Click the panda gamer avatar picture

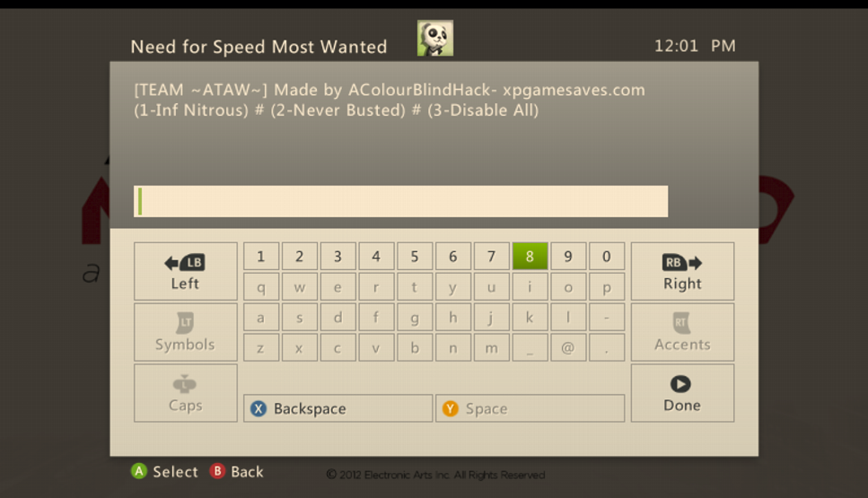[435, 39]
